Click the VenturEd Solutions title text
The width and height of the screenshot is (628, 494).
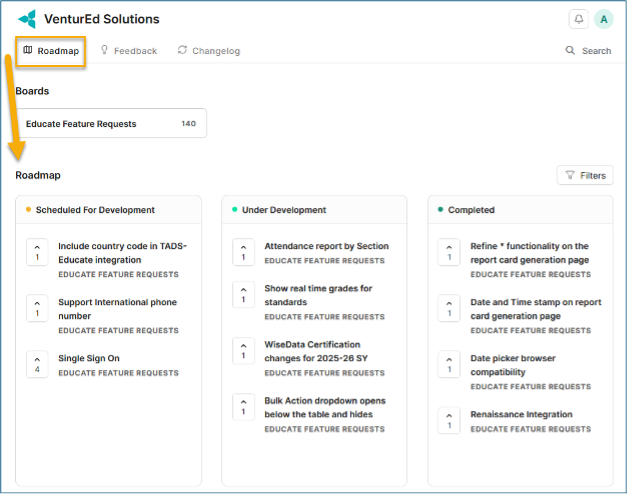102,19
